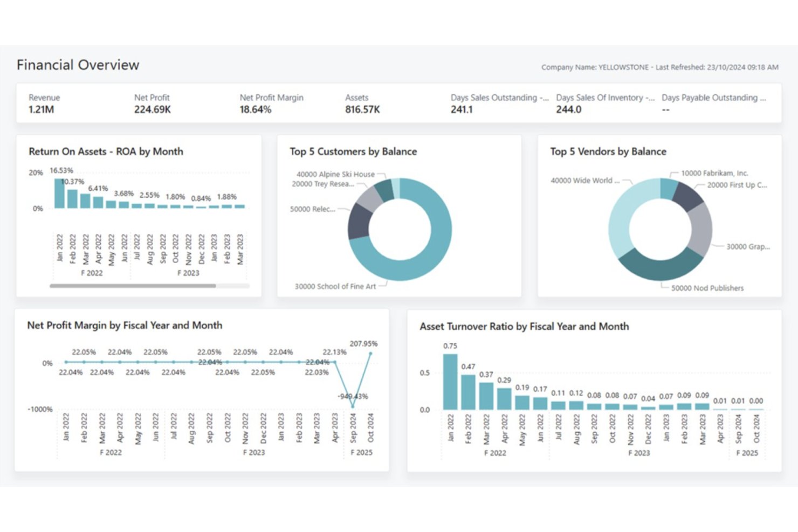Screen dimensions: 798x532
Task: Select the 0.37 Asset Turnover bar for Mar 2022
Action: (486, 396)
